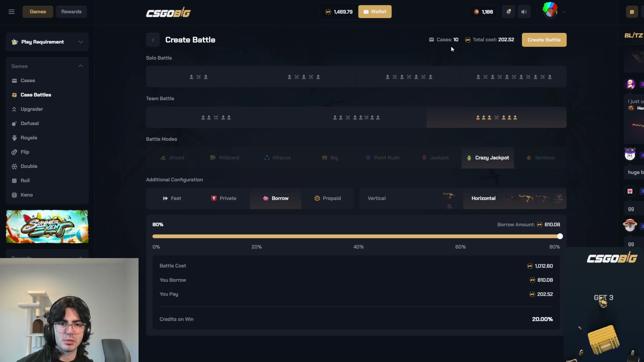Click the CSGOBIG logo in the header

168,13
